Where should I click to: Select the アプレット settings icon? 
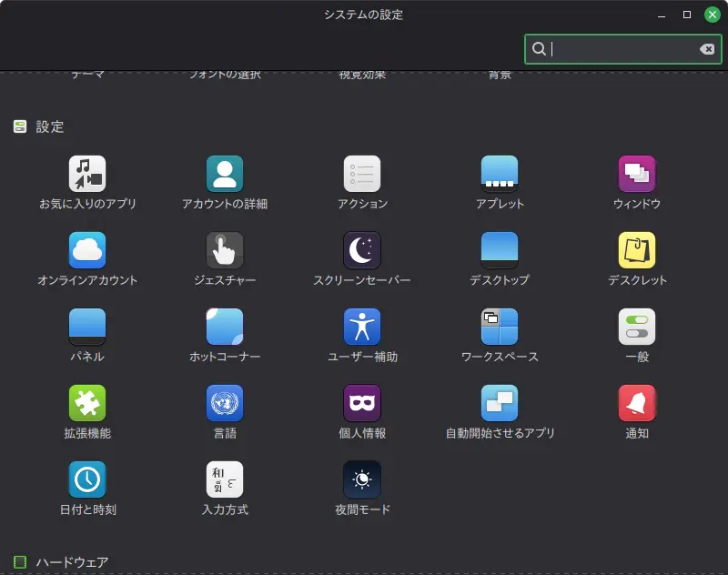click(x=499, y=172)
